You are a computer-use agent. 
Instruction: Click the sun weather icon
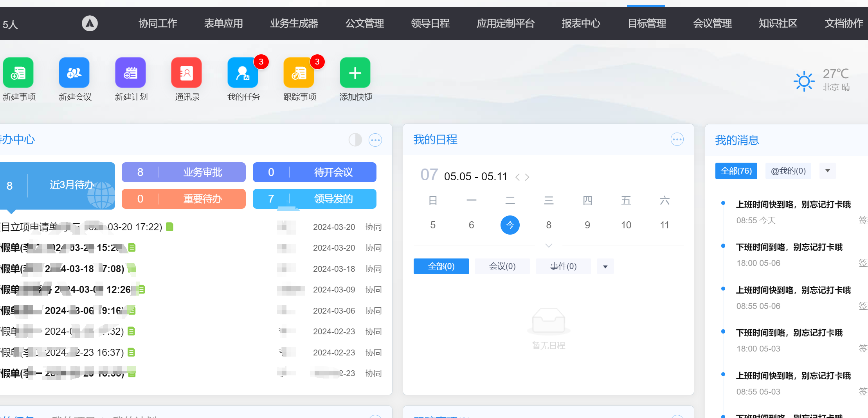click(x=804, y=81)
